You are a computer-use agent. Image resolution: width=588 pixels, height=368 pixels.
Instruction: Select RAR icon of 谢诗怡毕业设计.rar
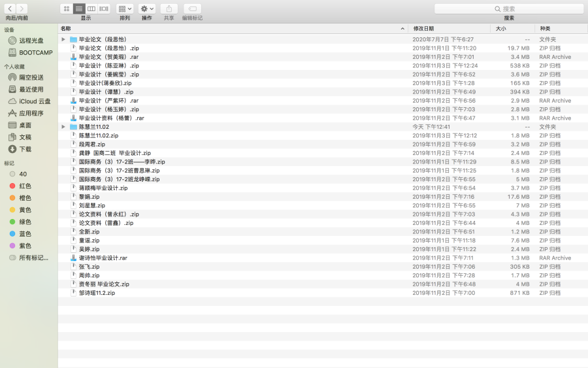click(73, 258)
